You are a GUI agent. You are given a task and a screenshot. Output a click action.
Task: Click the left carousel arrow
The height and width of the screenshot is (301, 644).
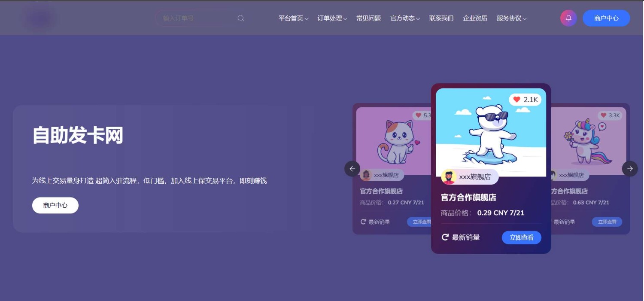[x=352, y=169]
